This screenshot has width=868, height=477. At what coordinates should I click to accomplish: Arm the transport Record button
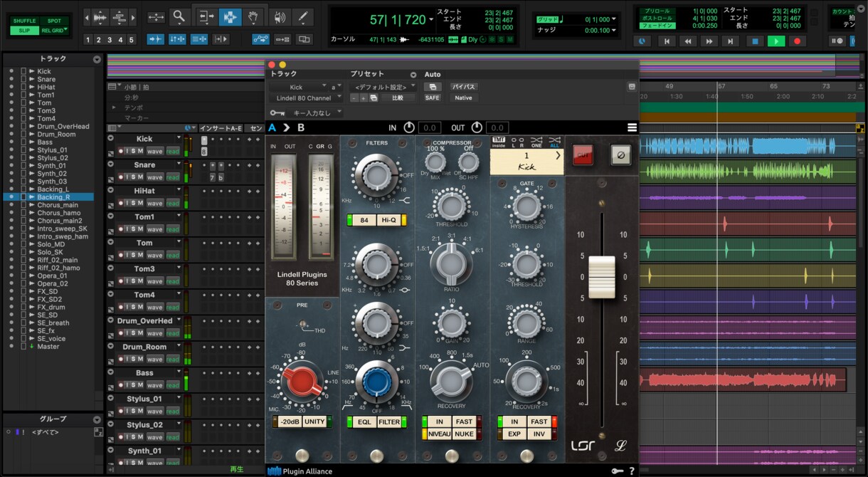tap(798, 41)
